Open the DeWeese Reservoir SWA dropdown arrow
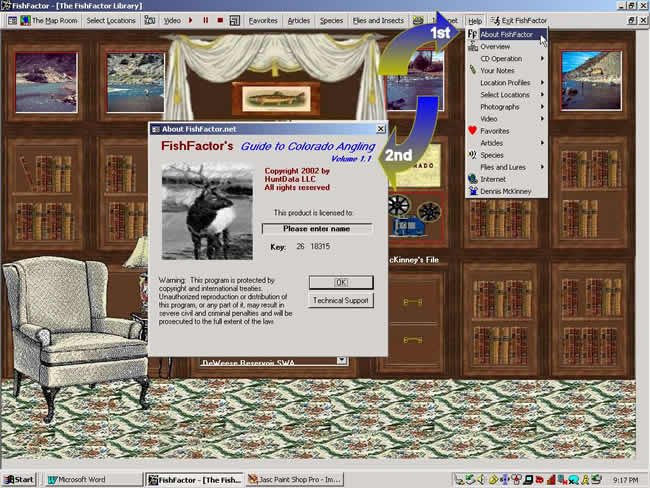Screen dimensions: 650x488 pos(342,360)
